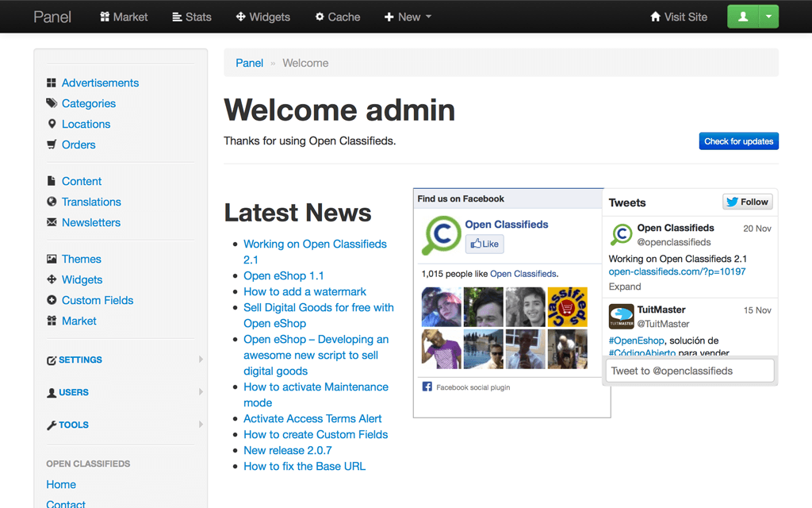
Task: Open the Stats menu item
Action: pyautogui.click(x=191, y=17)
